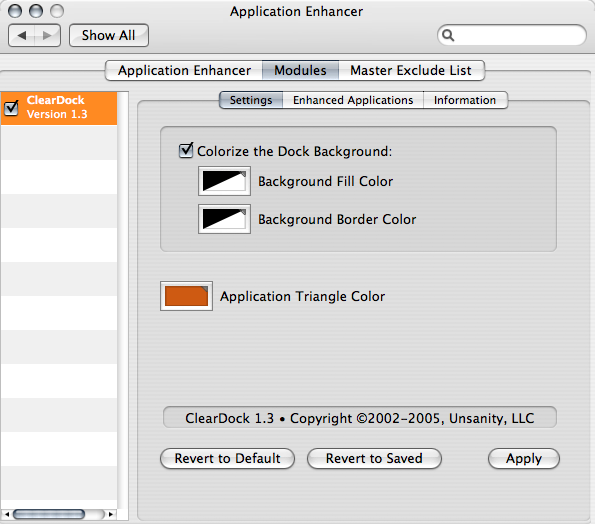Screen dimensions: 595x524
Task: Go forward with the right arrow button
Action: (x=47, y=36)
